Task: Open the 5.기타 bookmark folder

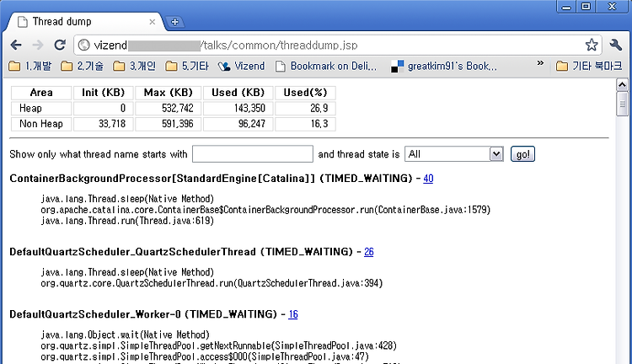Action: 187,66
